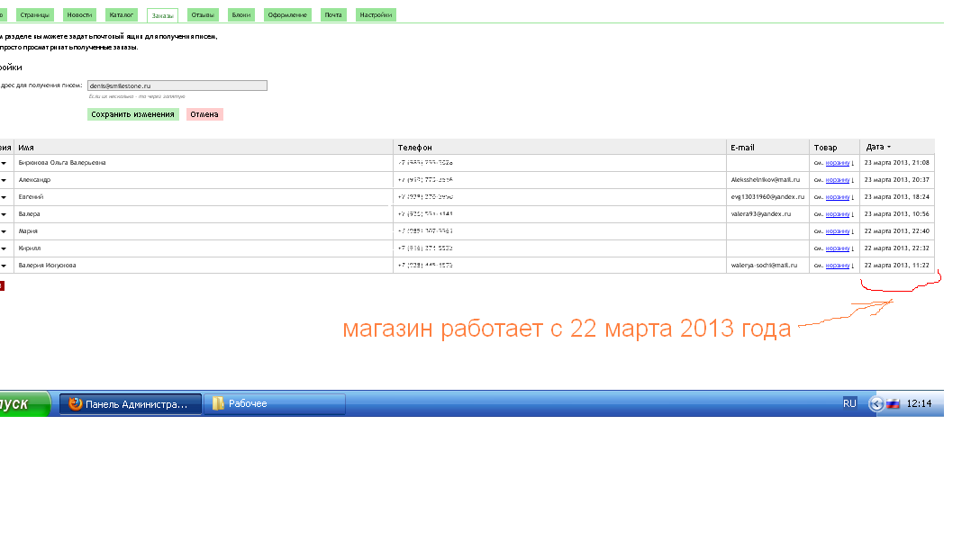Expand actions arrow for Александр row
980x551 pixels.
(x=4, y=180)
